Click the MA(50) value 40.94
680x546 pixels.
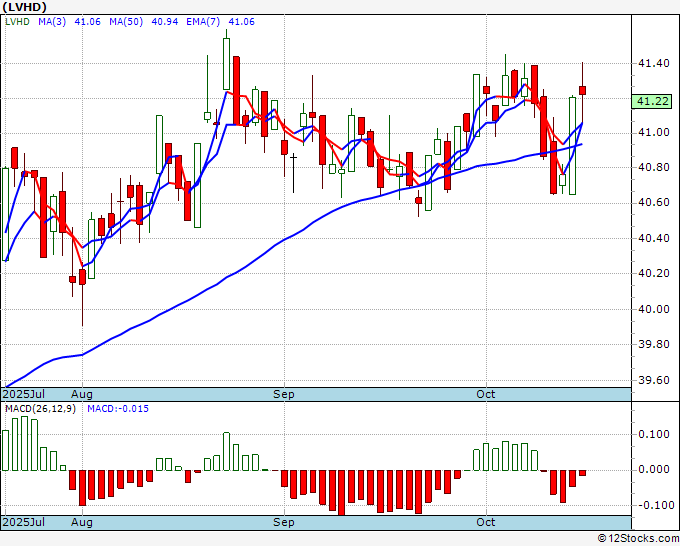click(164, 22)
